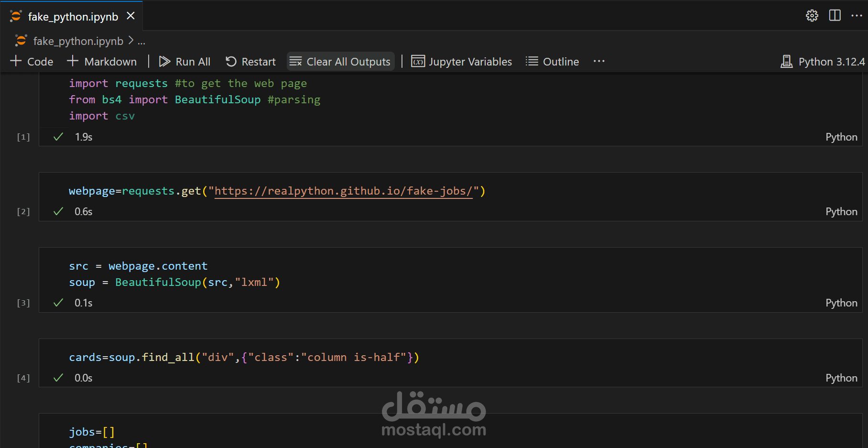This screenshot has height=448, width=868.
Task: Click execution count [2] of the second cell
Action: click(23, 212)
